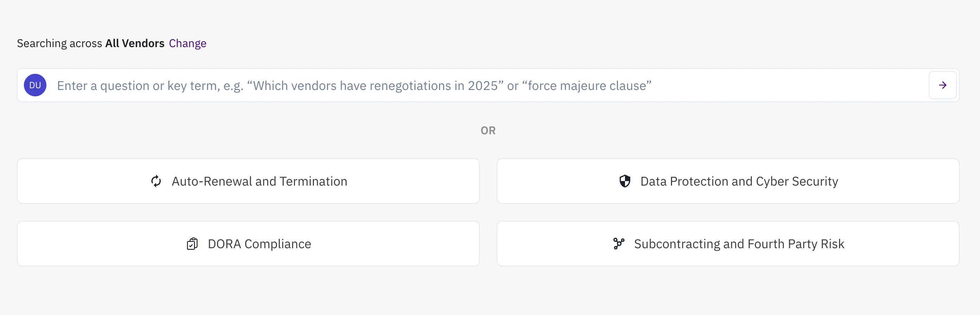Click the arrow button in the search bar
The width and height of the screenshot is (980, 315).
pyautogui.click(x=942, y=85)
